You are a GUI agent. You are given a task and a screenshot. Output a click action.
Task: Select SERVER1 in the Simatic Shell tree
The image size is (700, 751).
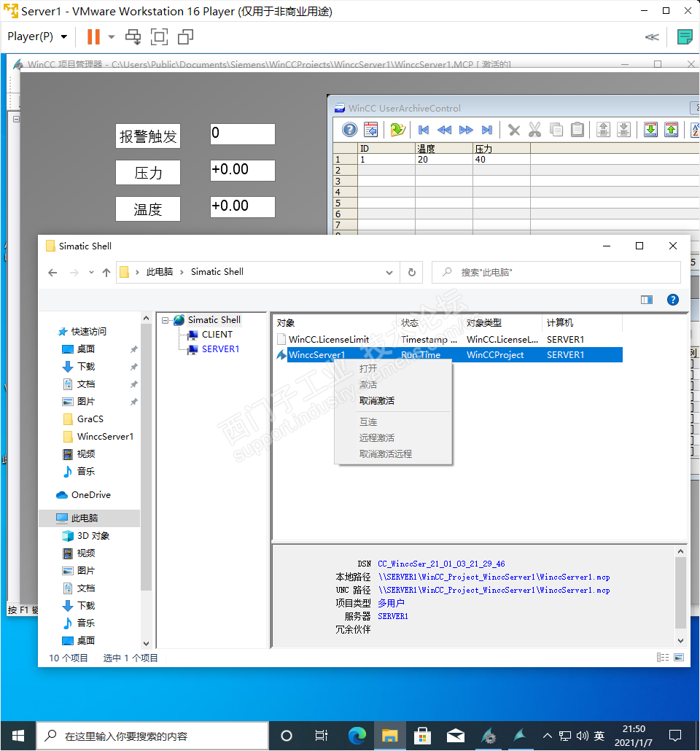tap(220, 349)
